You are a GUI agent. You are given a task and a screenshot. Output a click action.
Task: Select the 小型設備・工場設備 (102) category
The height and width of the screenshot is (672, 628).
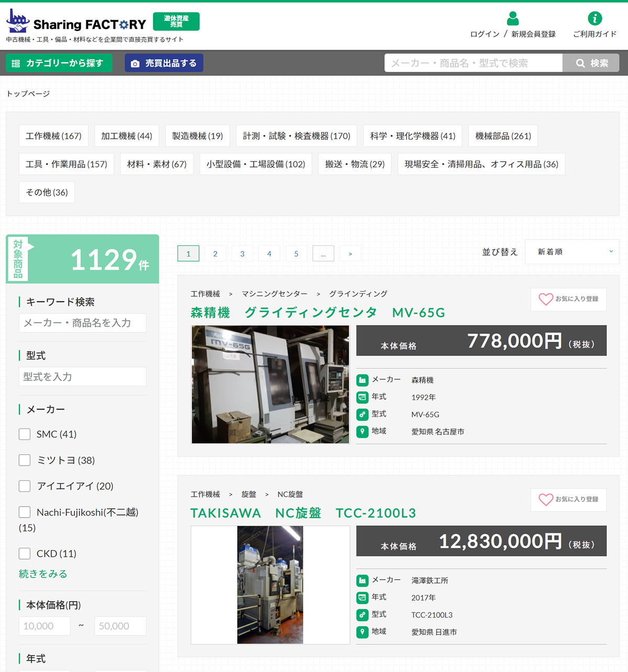point(256,164)
